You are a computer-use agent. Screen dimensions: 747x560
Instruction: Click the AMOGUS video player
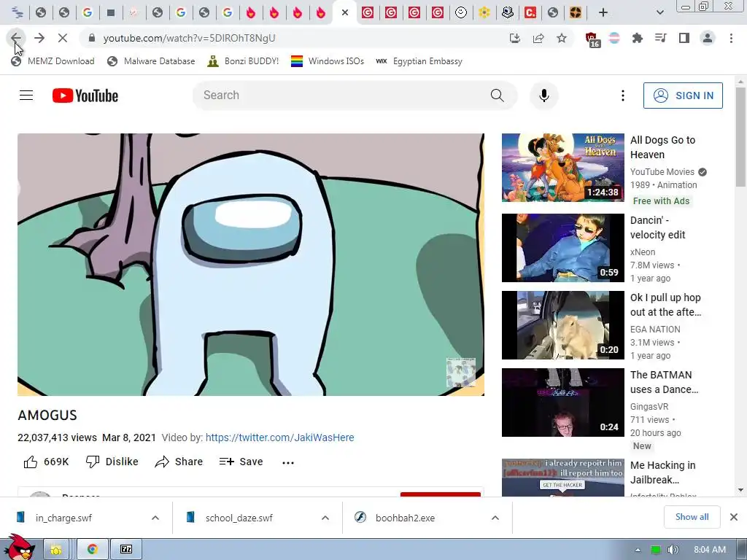pyautogui.click(x=251, y=264)
